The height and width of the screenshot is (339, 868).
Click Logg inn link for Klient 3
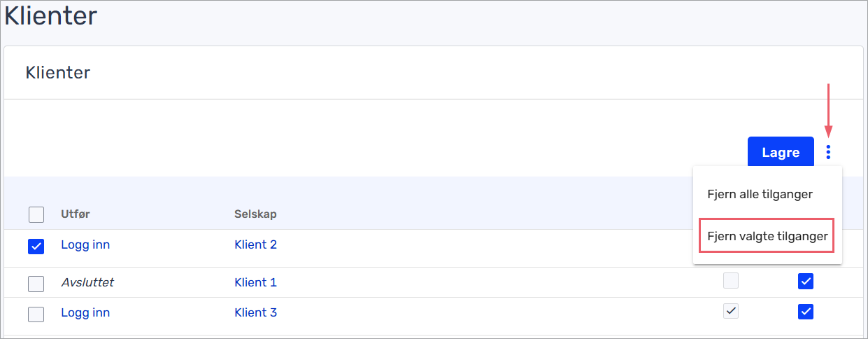click(85, 312)
